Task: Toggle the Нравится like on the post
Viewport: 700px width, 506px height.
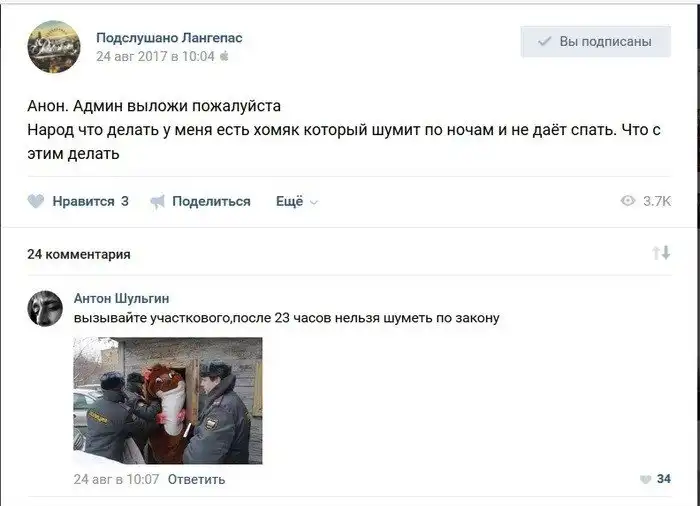Action: click(x=78, y=201)
